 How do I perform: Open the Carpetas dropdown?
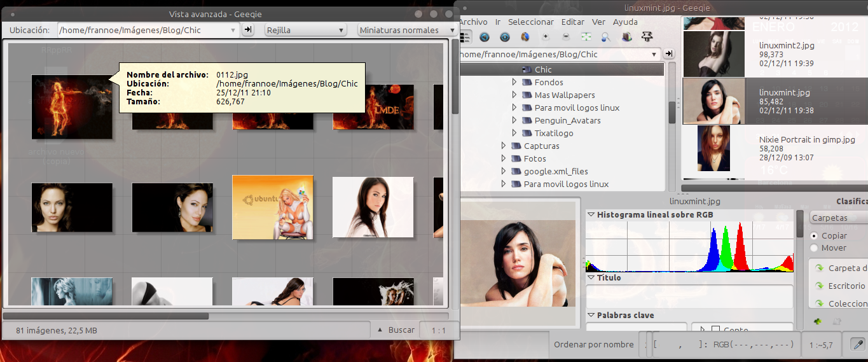tap(839, 218)
